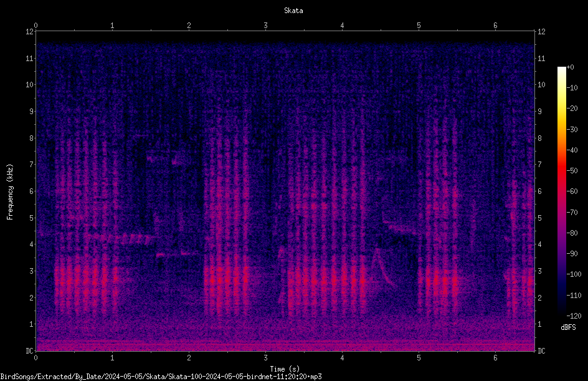Image resolution: width=588 pixels, height=381 pixels.
Task: Click the dBFS unit label
Action: click(568, 327)
